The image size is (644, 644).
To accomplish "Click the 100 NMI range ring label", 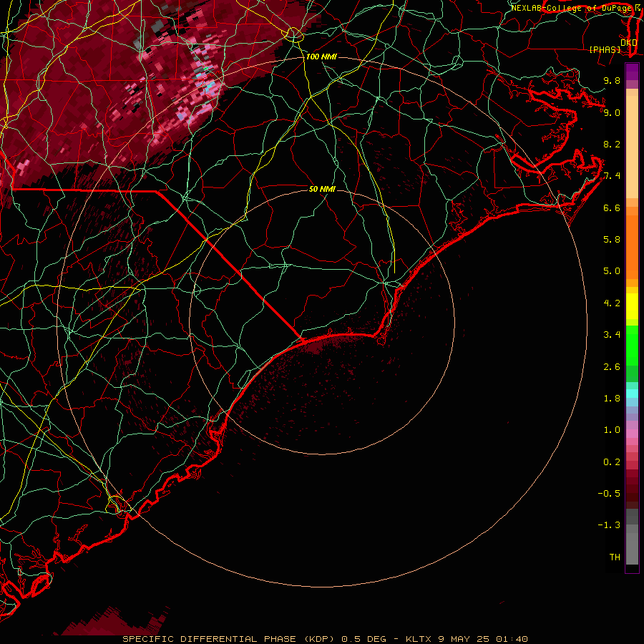I will coord(321,57).
